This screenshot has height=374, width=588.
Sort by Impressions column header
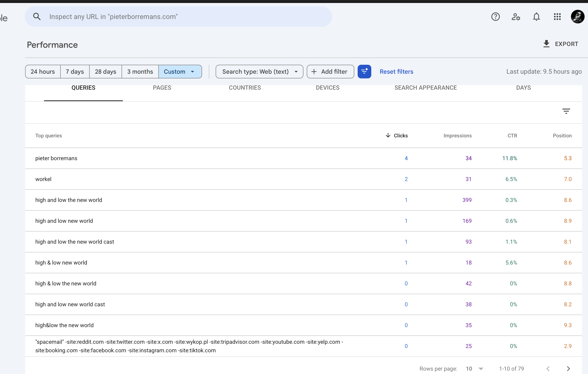(x=457, y=136)
